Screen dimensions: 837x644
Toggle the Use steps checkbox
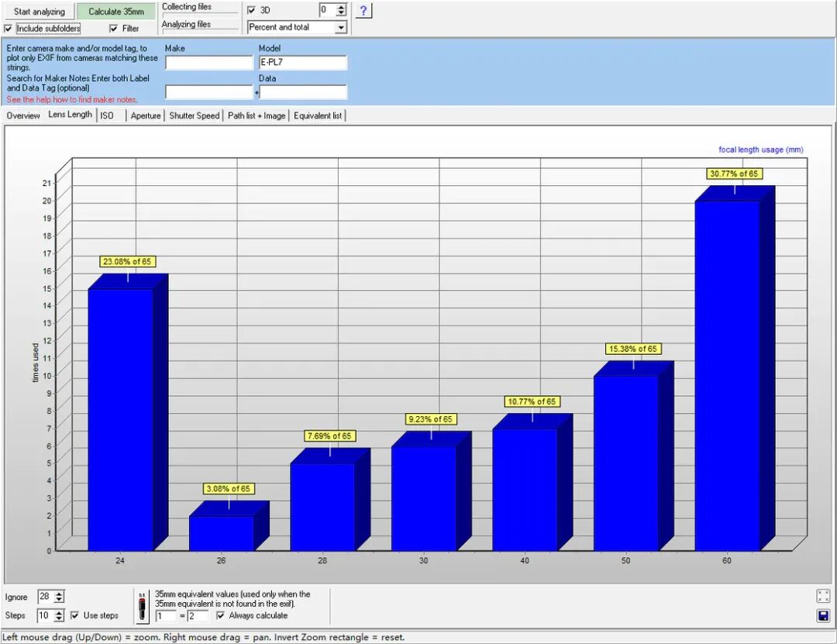(74, 615)
